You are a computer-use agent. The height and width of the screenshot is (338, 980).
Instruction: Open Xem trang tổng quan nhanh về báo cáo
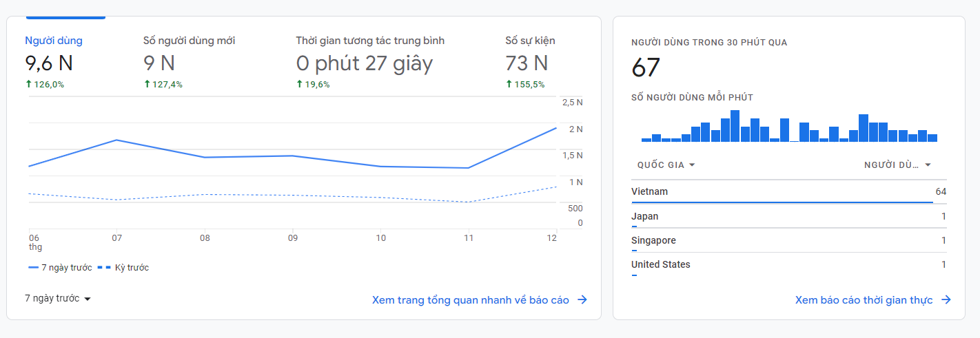pos(471,300)
